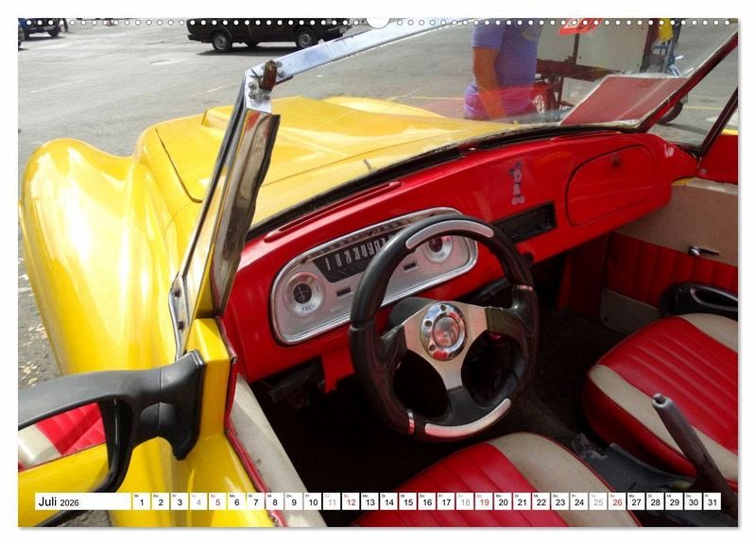Choose day 15 in the calendar strip
Screen dimensions: 756x545
(x=407, y=502)
